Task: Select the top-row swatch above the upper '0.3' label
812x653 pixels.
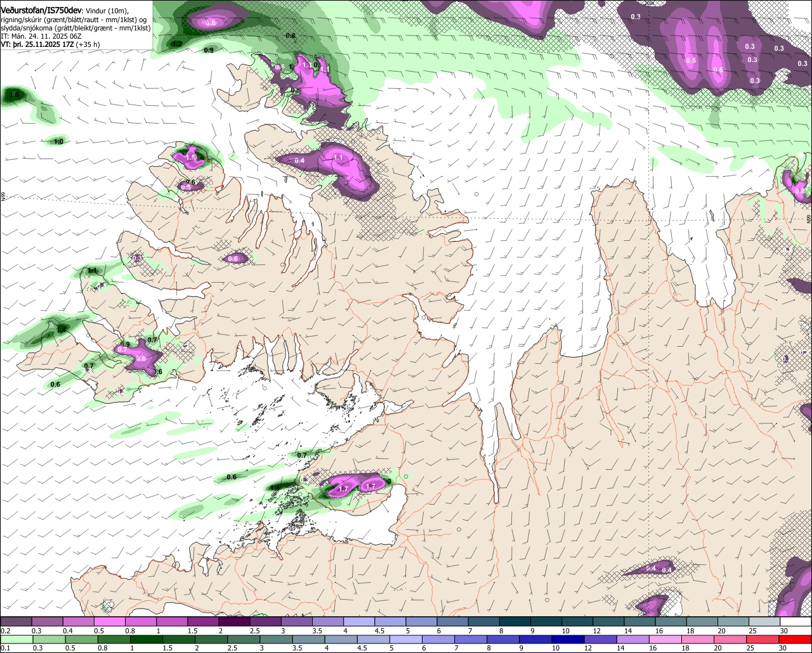Action: point(47,621)
